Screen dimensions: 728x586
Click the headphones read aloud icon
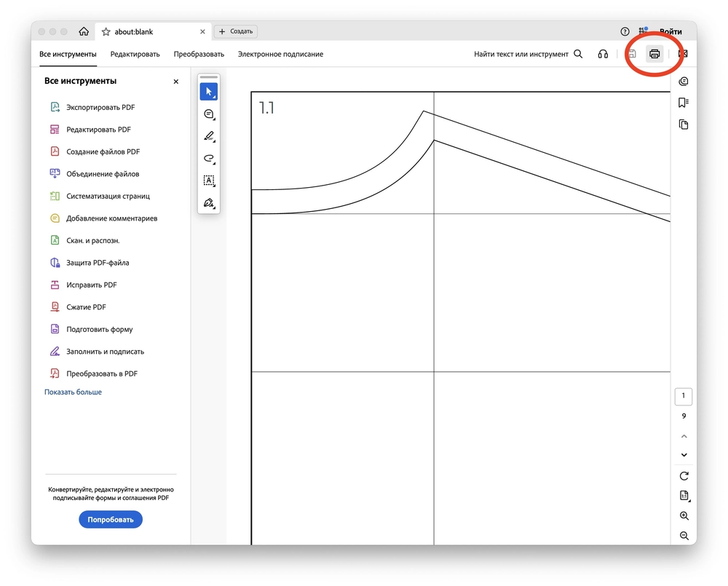click(603, 54)
